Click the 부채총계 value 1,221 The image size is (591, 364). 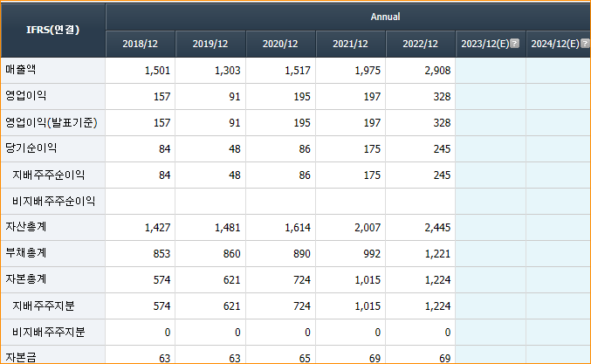[437, 254]
